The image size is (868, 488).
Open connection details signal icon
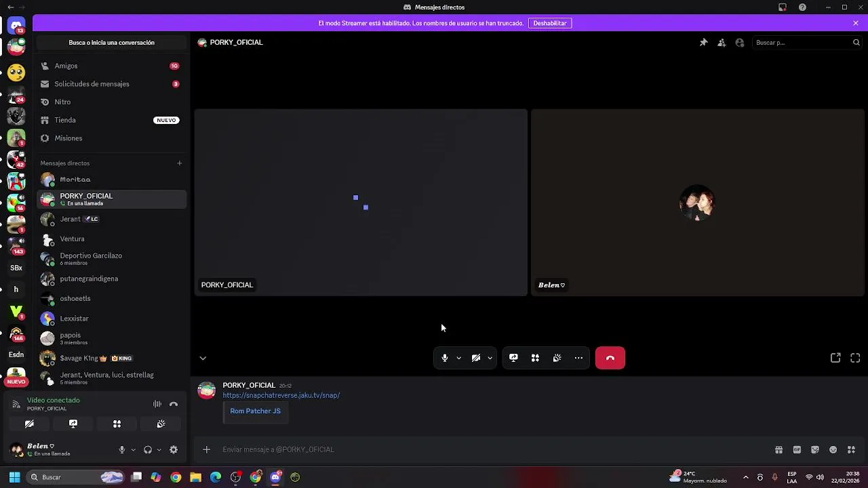(x=16, y=404)
